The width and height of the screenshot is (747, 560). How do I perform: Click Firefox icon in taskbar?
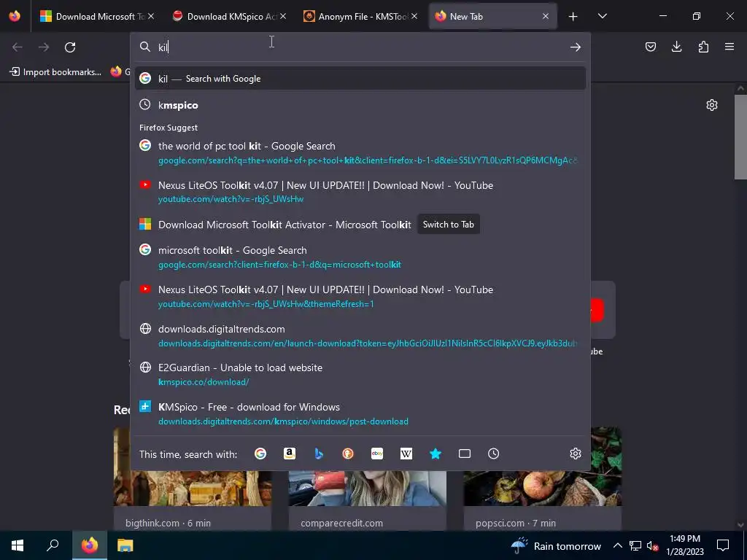click(x=90, y=545)
